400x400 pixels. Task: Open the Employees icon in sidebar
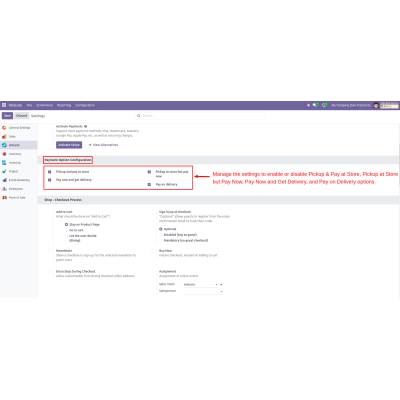pos(4,189)
